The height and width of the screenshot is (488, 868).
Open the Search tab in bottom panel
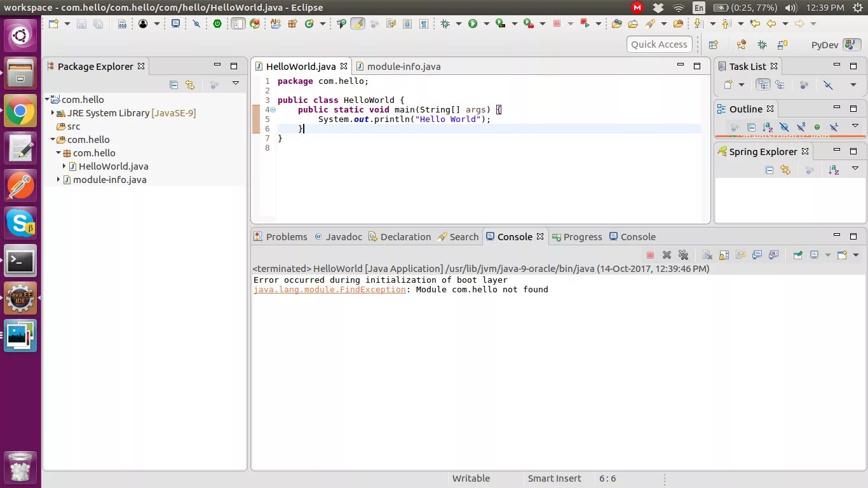pos(458,236)
